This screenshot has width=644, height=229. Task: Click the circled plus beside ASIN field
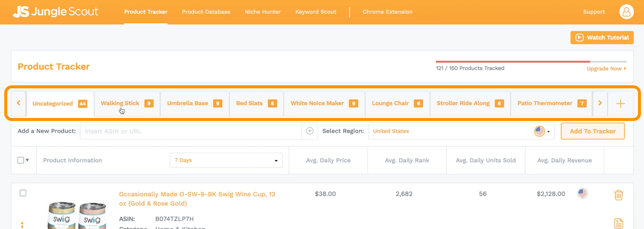click(x=310, y=131)
